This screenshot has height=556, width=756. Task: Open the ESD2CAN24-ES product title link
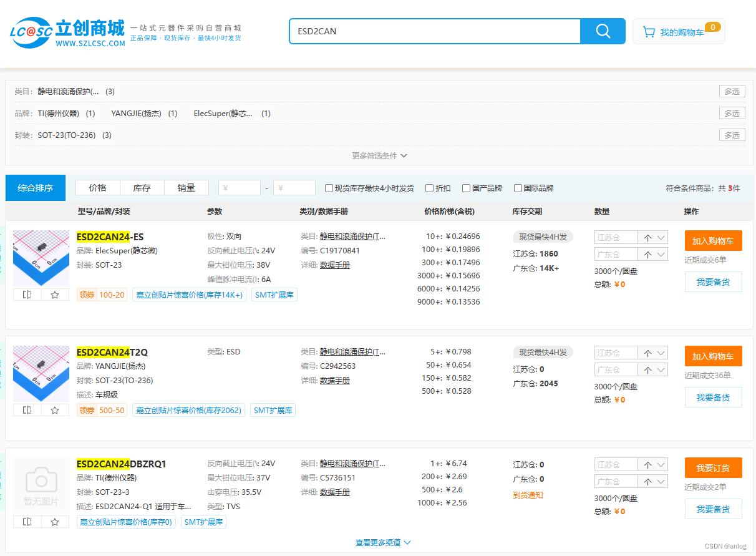click(x=110, y=237)
